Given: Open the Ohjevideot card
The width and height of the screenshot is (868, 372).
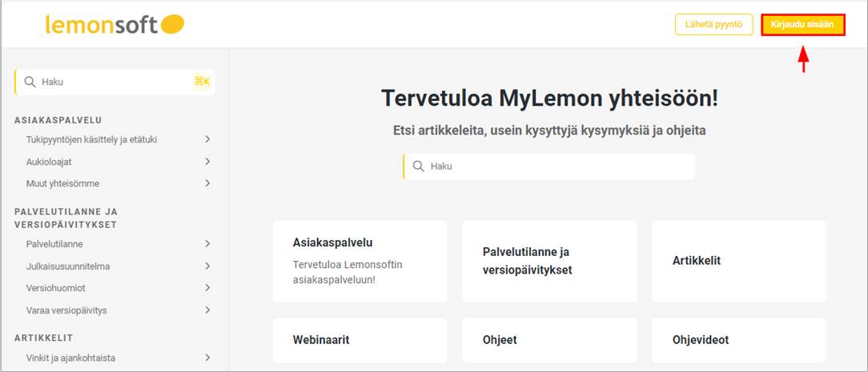Looking at the screenshot, I should pos(738,340).
